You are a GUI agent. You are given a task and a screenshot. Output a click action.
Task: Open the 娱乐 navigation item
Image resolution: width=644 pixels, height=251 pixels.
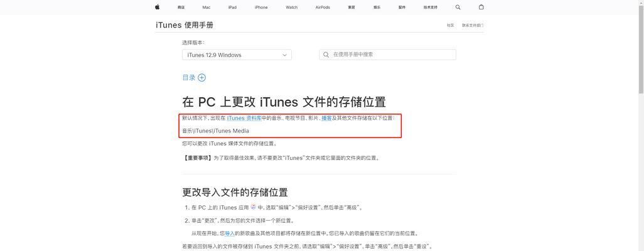pyautogui.click(x=377, y=8)
